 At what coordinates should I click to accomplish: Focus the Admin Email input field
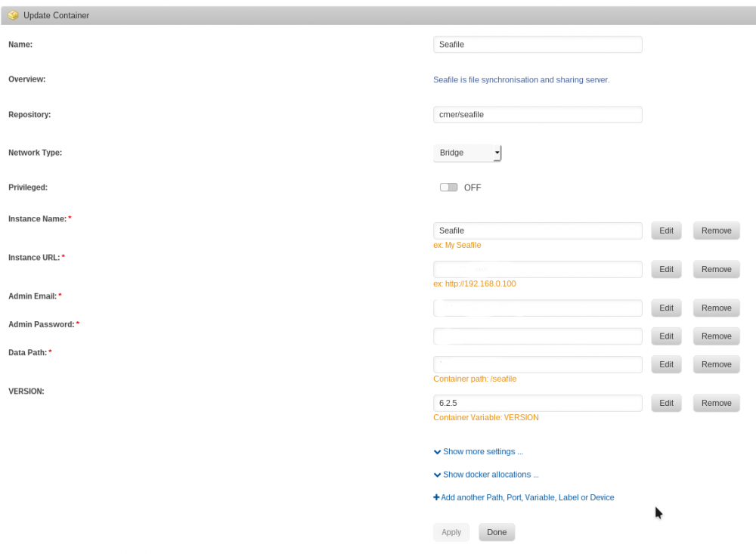tap(538, 308)
